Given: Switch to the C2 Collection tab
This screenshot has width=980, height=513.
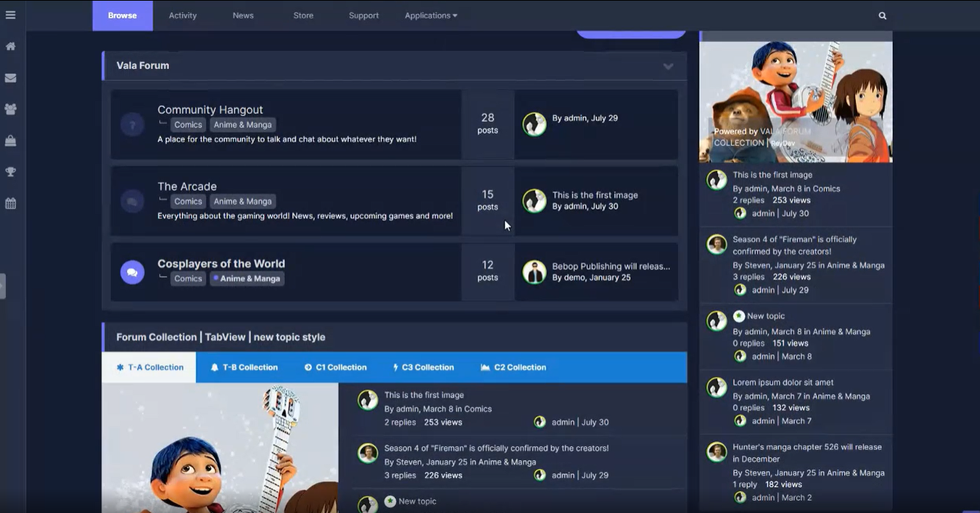Looking at the screenshot, I should (512, 368).
